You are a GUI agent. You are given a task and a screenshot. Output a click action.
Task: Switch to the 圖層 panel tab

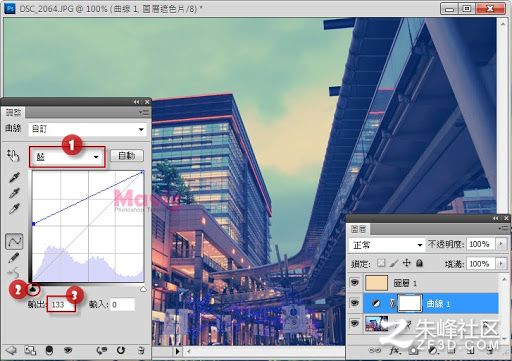click(358, 229)
